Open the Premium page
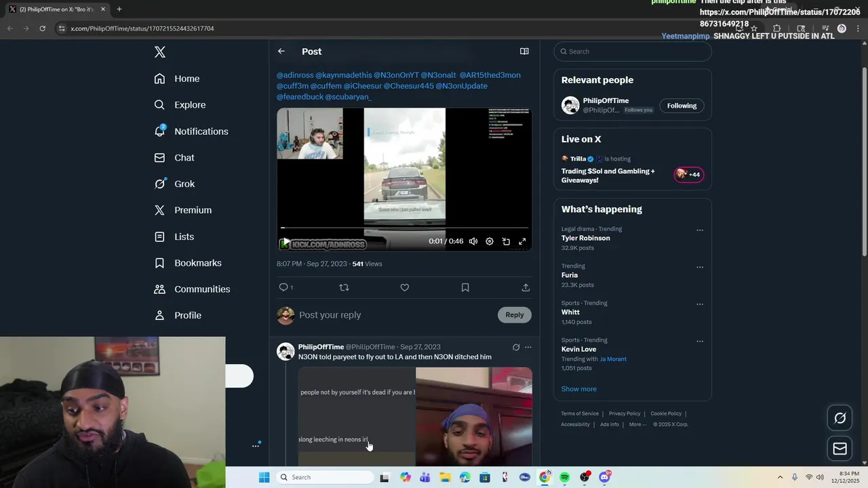The image size is (868, 488). [183, 210]
